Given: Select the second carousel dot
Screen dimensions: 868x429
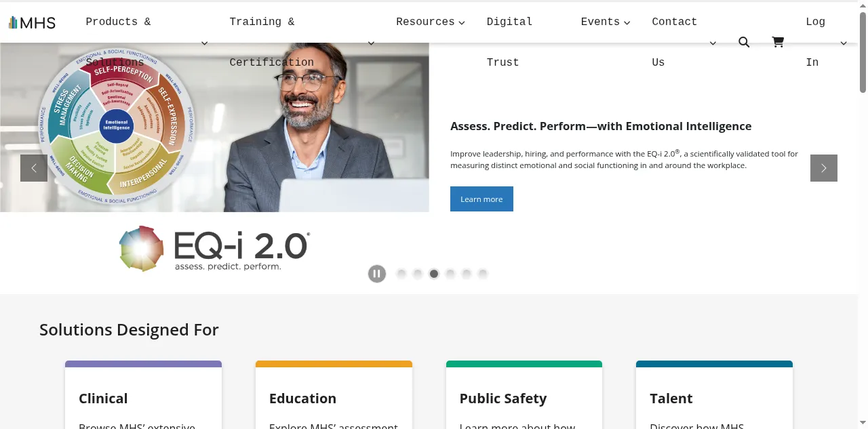Looking at the screenshot, I should click(418, 274).
